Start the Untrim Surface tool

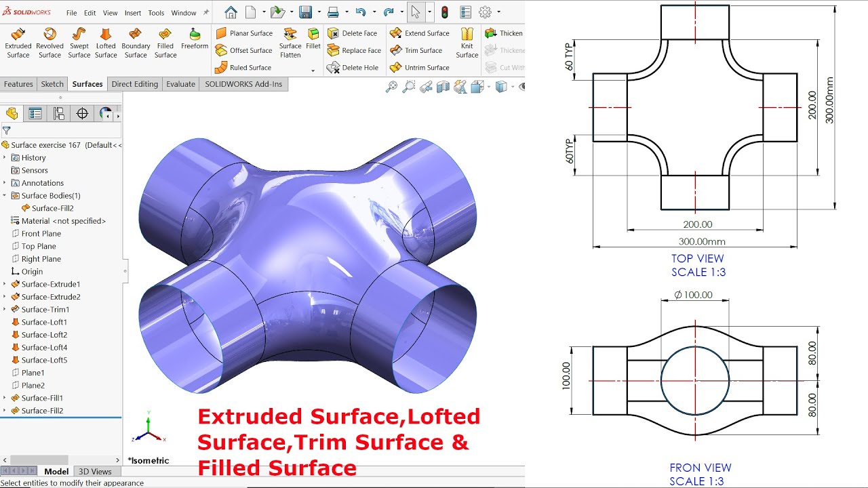(x=420, y=68)
